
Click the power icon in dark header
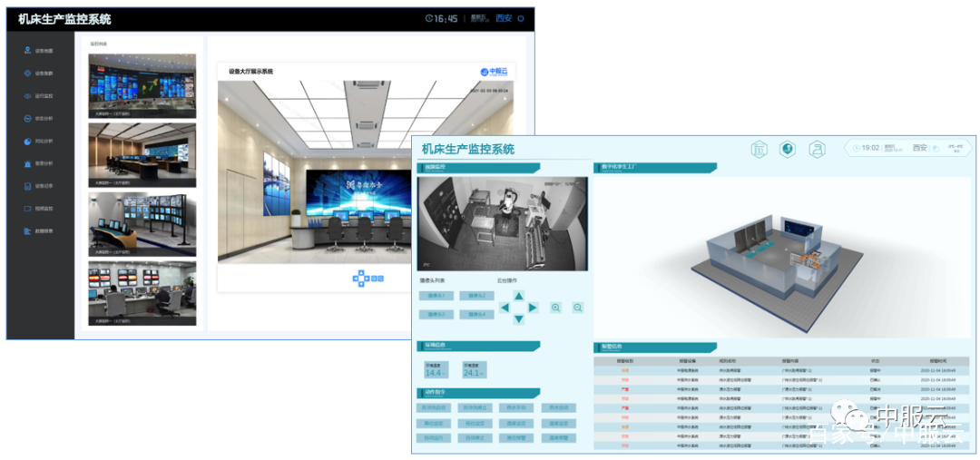521,18
